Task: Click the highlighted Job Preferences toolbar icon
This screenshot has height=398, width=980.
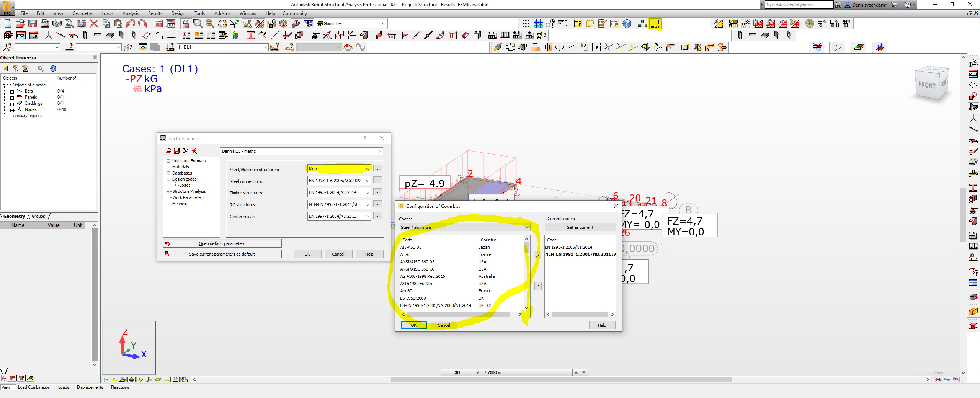Action: 655,24
